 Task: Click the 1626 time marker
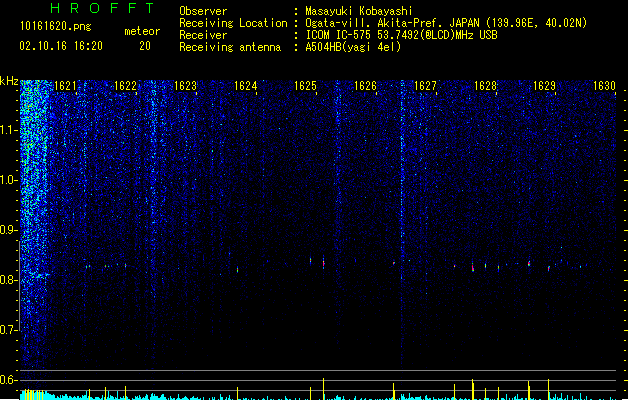pos(365,86)
